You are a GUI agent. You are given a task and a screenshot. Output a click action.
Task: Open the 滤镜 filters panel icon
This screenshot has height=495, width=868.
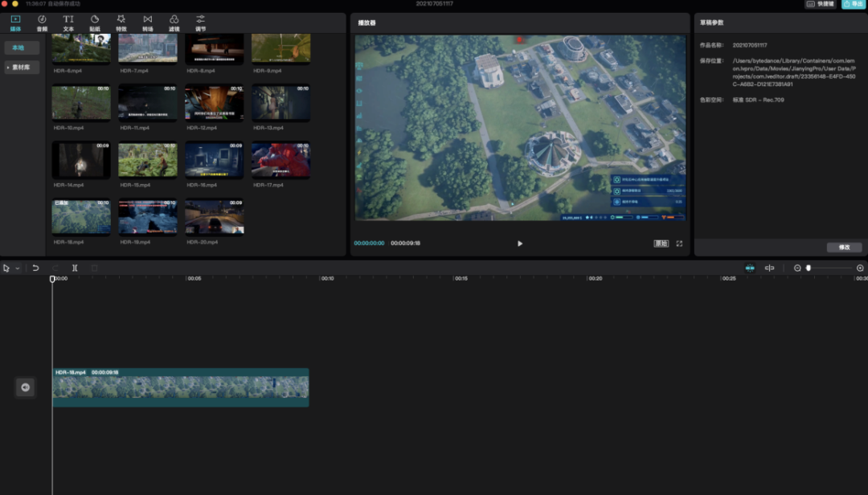click(x=174, y=22)
